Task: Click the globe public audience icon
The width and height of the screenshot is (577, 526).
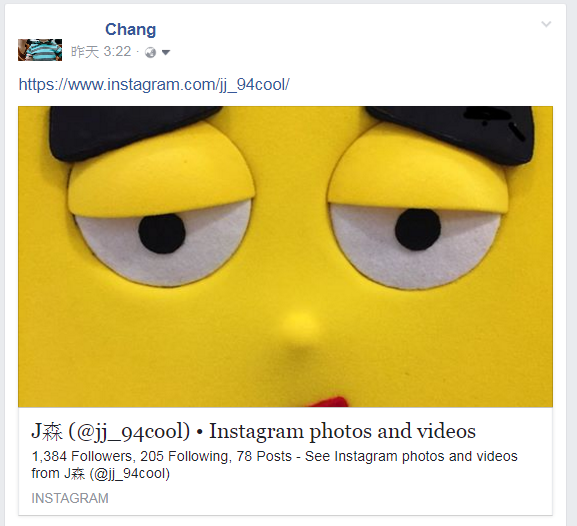Action: pos(151,53)
